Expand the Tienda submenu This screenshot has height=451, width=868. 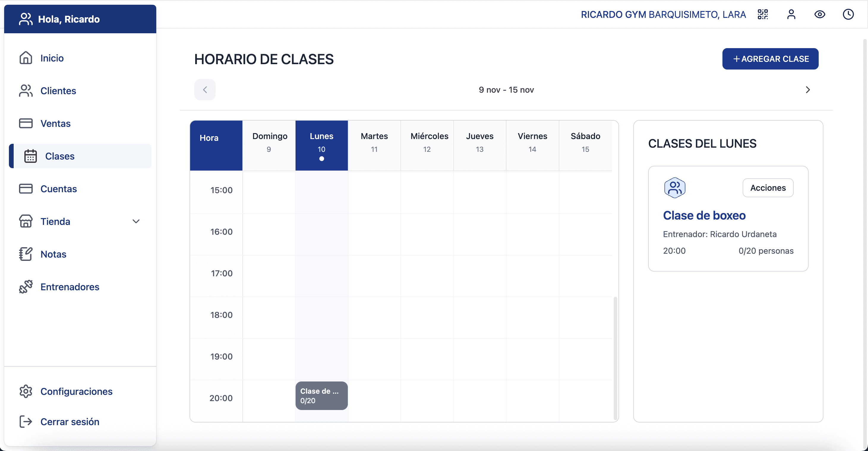tap(136, 221)
